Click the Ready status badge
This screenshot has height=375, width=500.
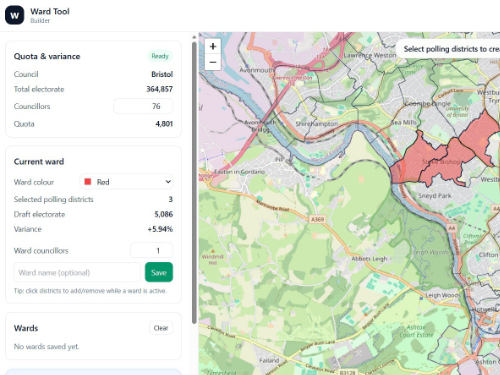pos(160,56)
